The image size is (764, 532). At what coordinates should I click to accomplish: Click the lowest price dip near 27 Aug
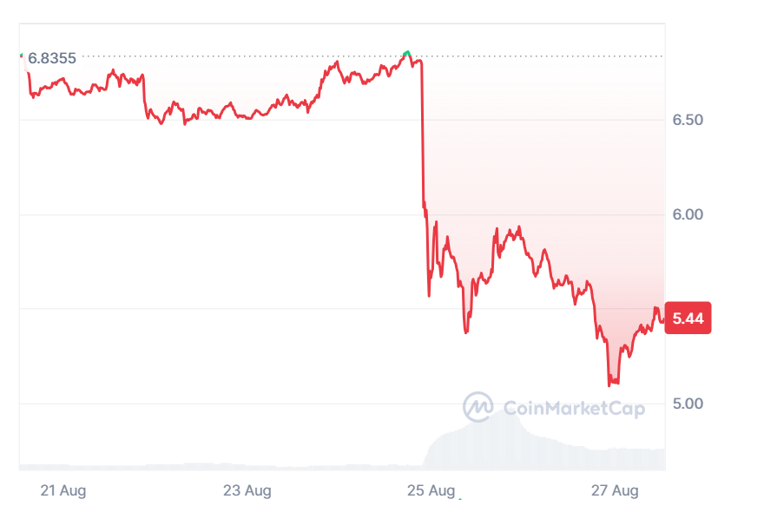click(x=609, y=384)
